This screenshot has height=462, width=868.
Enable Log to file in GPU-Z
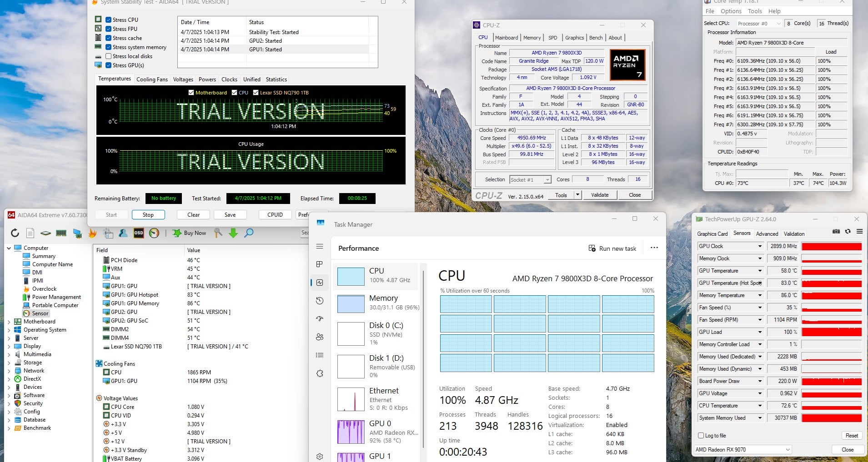click(701, 436)
